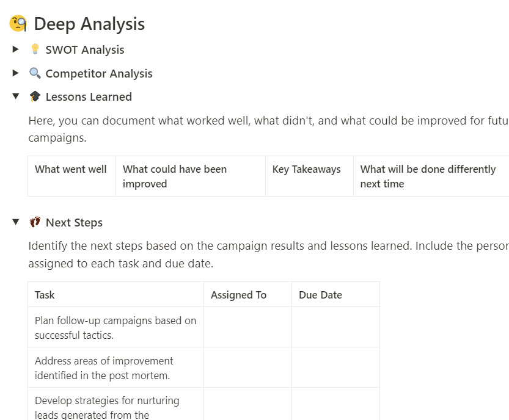
Task: Expand the SWOT Analysis toggle arrow
Action: click(16, 49)
